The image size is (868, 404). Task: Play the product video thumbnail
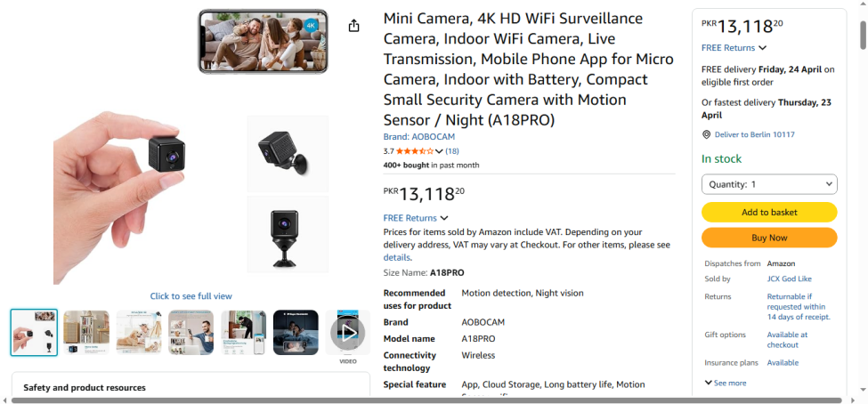click(347, 333)
